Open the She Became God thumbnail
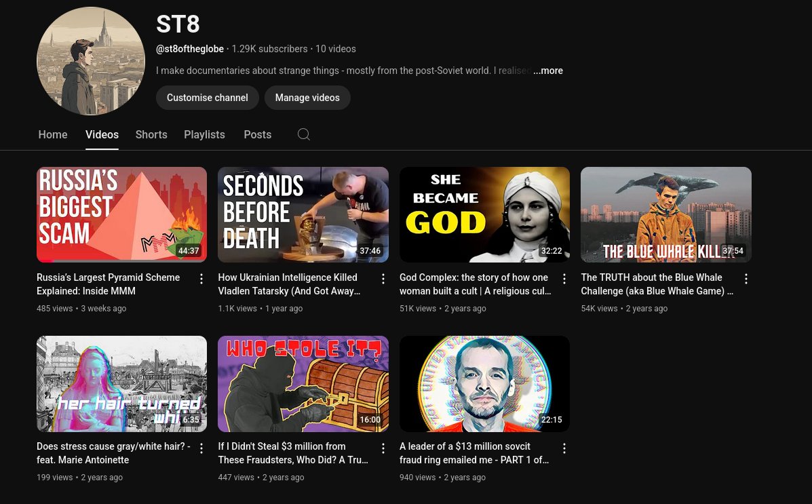This screenshot has width=812, height=504. tap(485, 214)
